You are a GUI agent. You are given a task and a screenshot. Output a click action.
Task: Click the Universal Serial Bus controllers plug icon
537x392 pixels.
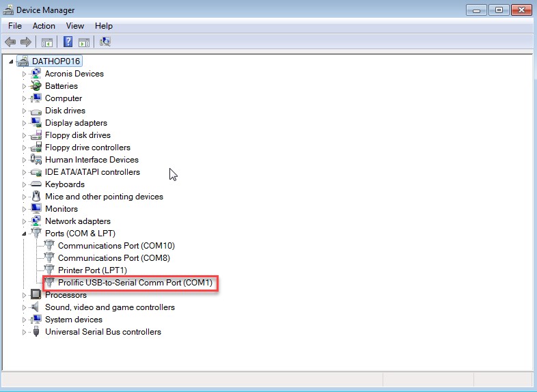[x=36, y=331]
